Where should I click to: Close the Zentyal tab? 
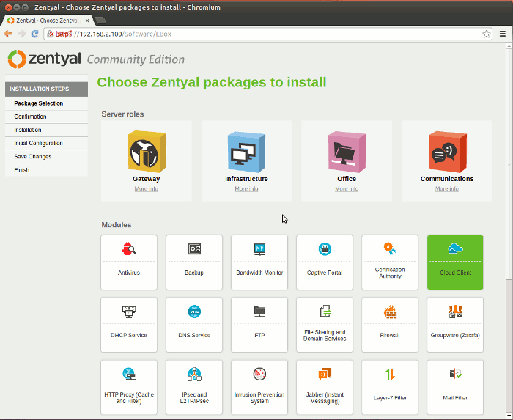pos(87,21)
